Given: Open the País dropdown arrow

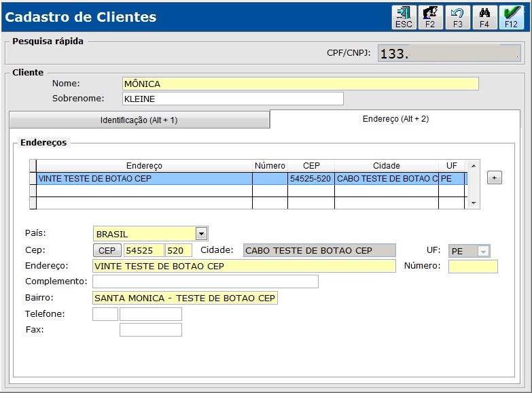Looking at the screenshot, I should [x=202, y=234].
